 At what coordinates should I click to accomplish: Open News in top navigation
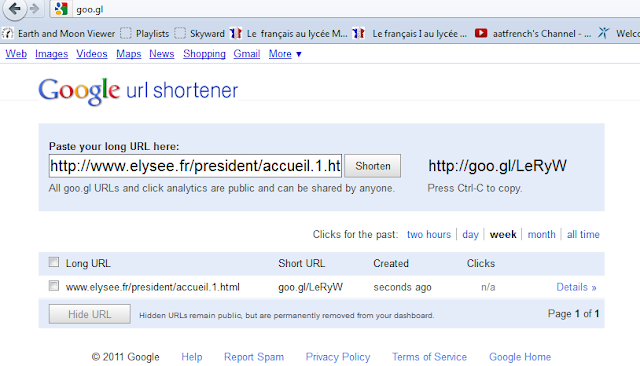[x=162, y=54]
